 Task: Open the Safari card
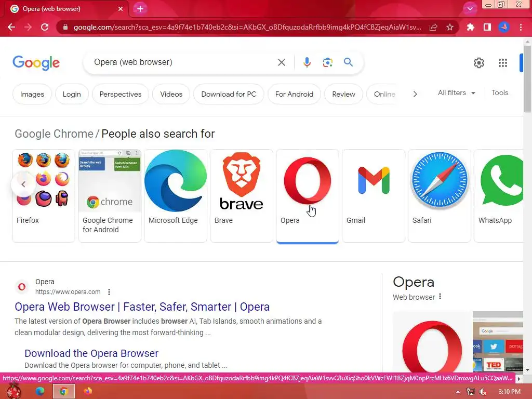coord(440,196)
